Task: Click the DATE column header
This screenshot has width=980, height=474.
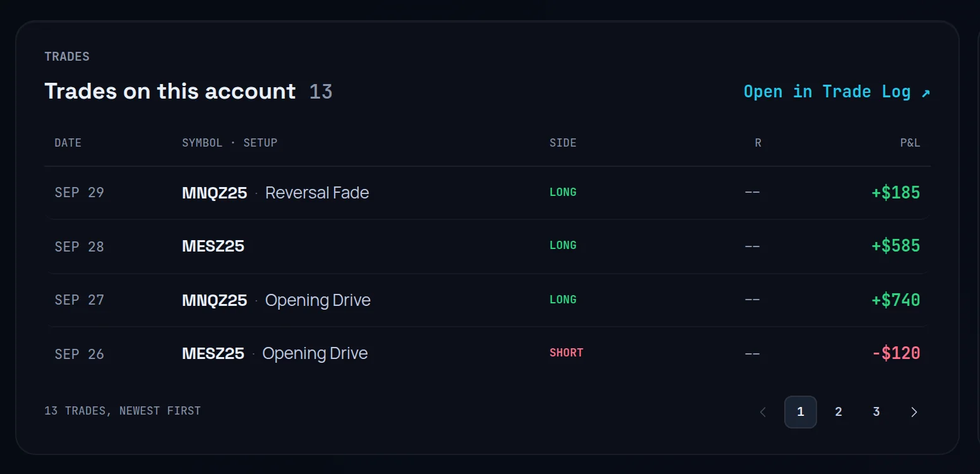Action: [x=68, y=143]
